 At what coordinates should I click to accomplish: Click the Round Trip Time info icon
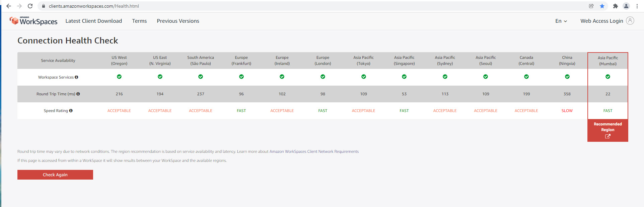(78, 94)
